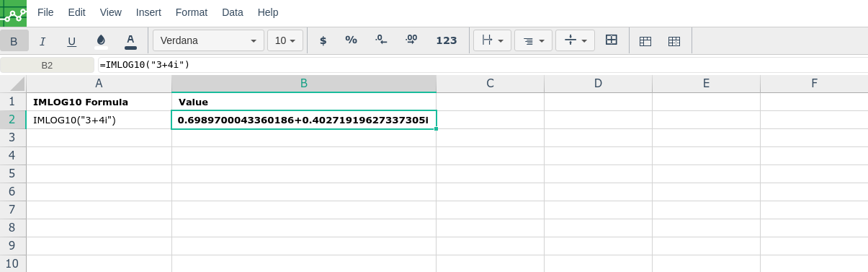The width and height of the screenshot is (868, 272).
Task: Open the Data menu
Action: (x=233, y=12)
